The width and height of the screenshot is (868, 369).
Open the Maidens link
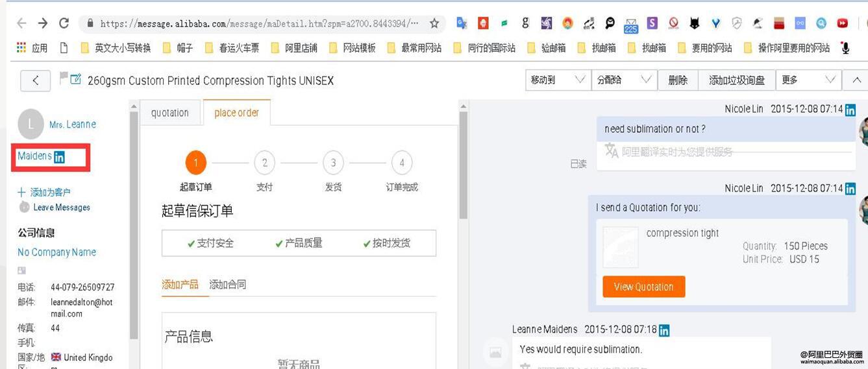(x=34, y=156)
